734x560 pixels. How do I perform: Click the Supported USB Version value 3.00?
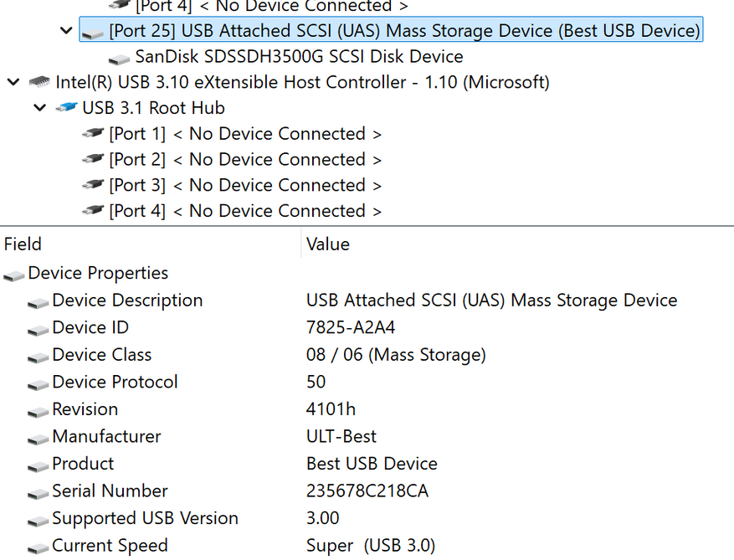coord(323,518)
